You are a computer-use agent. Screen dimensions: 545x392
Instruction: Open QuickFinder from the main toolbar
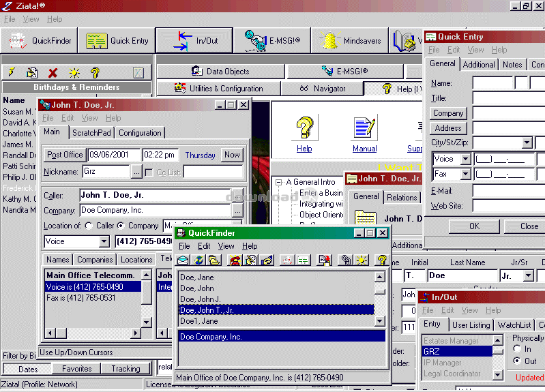pyautogui.click(x=40, y=41)
